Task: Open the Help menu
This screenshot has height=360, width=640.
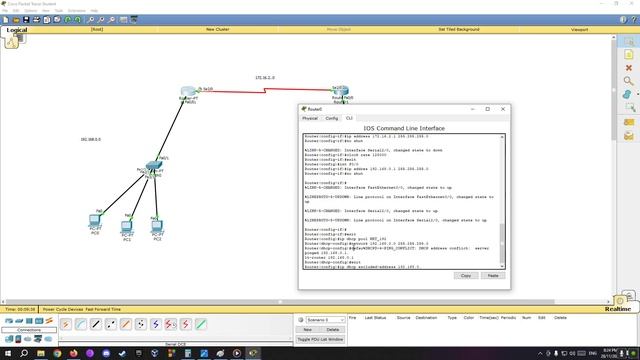Action: tap(94, 11)
